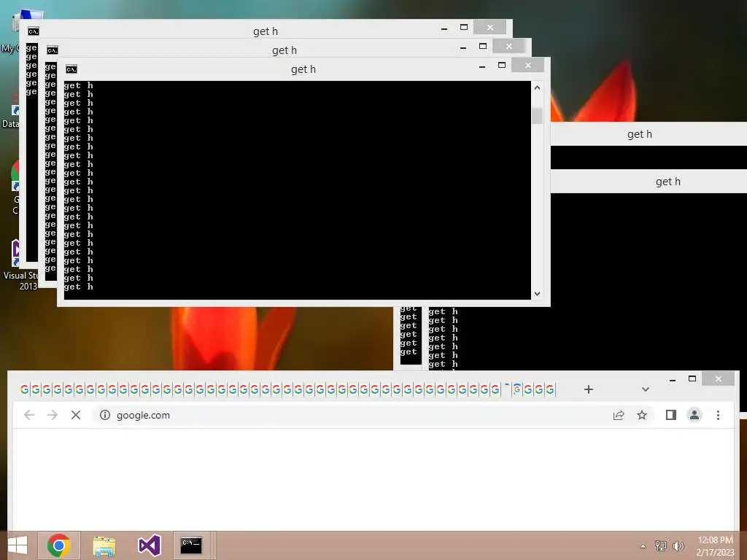This screenshot has height=560, width=747.
Task: Stop loading the google.com page
Action: point(76,415)
